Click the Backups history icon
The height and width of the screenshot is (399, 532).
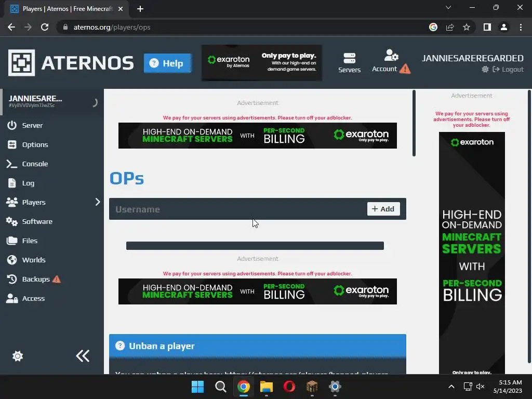point(12,279)
